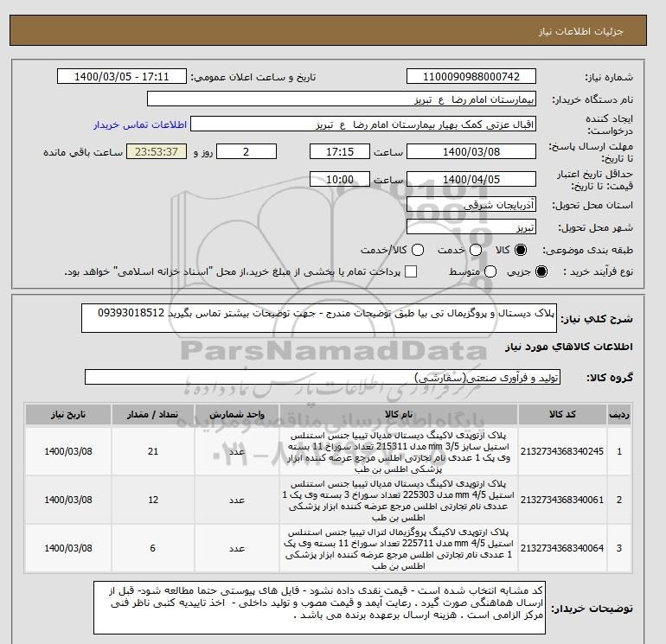Click item name with model 215311
666x644 pixels.
399,452
